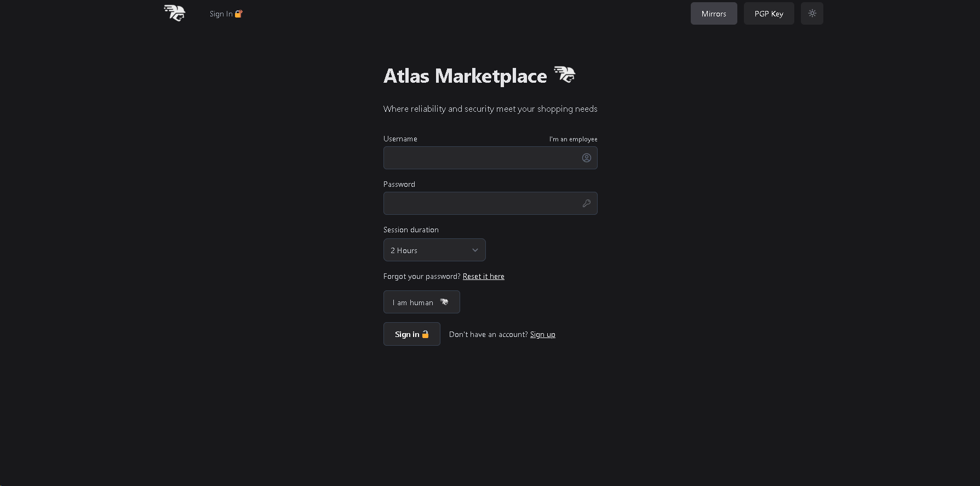Toggle the light/dark theme sun icon
The image size is (980, 486).
coord(812,14)
